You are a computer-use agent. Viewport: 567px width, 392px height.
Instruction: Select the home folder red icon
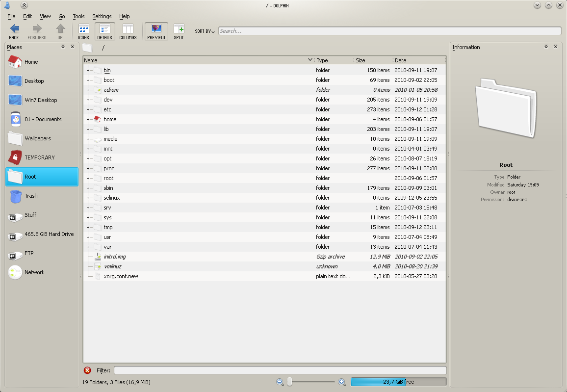97,119
